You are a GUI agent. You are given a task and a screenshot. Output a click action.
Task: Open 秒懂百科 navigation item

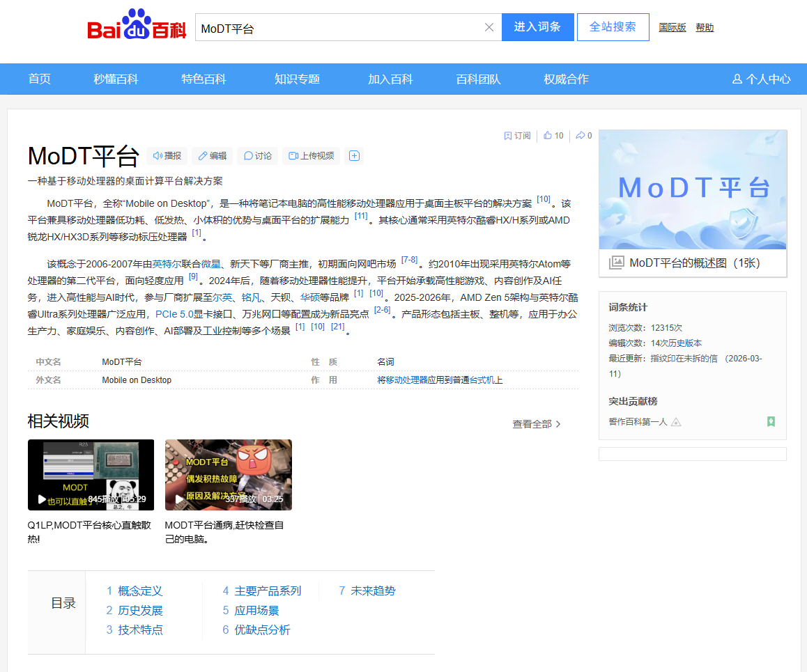[116, 79]
